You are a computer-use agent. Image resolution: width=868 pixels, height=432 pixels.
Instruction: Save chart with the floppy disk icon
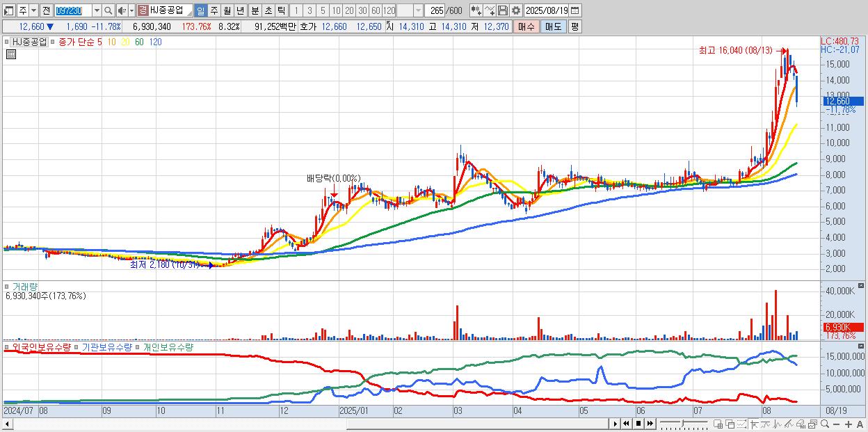pos(504,10)
